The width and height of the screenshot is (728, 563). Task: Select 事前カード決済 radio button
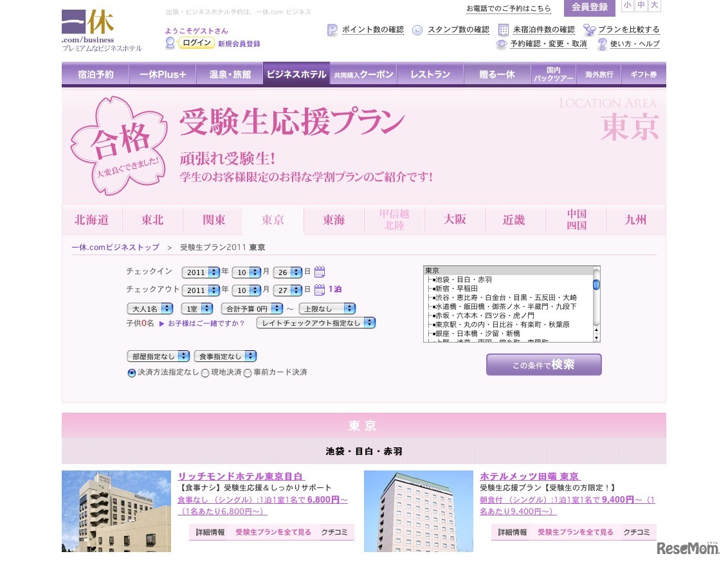click(x=248, y=373)
